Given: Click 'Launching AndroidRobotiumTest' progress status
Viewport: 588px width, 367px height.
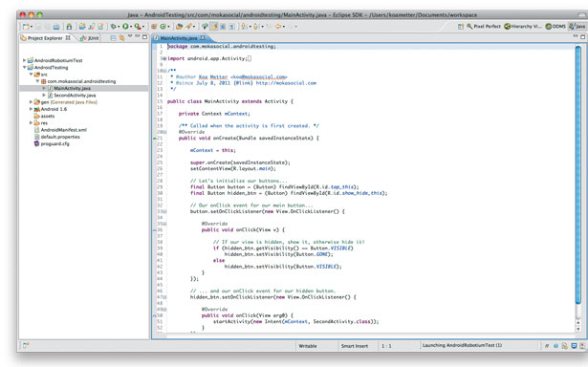Looking at the screenshot, I should pyautogui.click(x=462, y=345).
